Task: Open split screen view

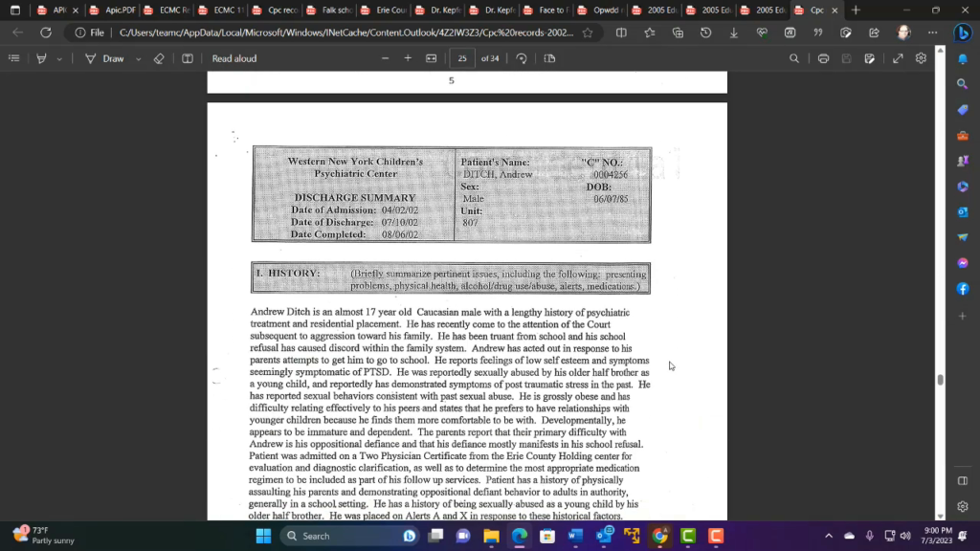Action: click(x=620, y=33)
